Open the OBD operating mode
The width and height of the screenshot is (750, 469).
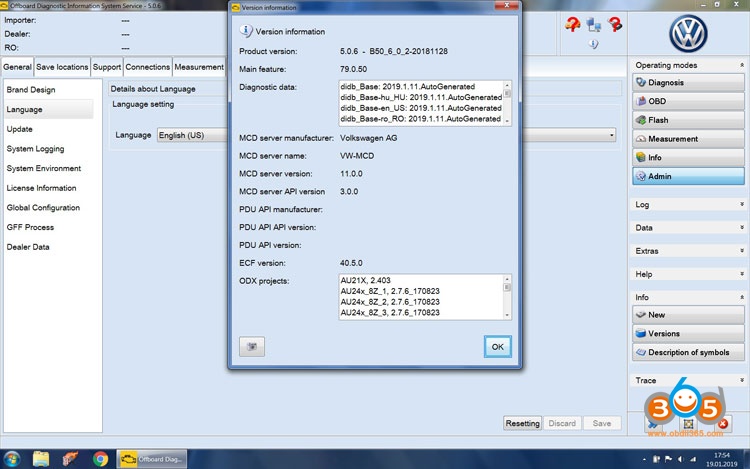688,101
